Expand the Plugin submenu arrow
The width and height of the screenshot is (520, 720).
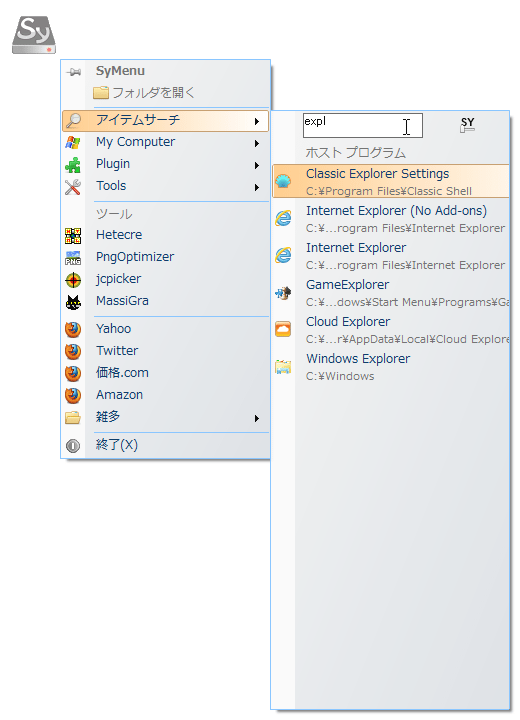click(x=257, y=165)
